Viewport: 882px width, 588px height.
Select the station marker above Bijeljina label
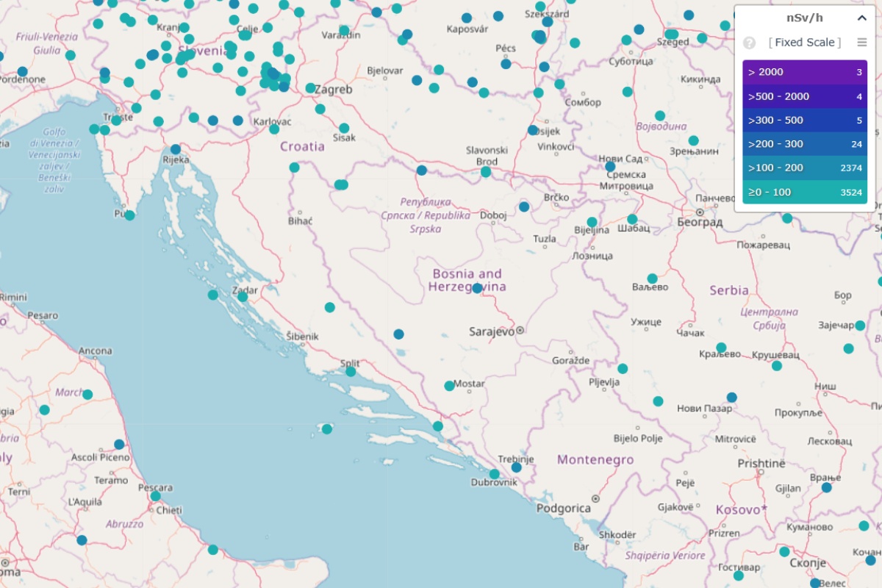point(592,222)
